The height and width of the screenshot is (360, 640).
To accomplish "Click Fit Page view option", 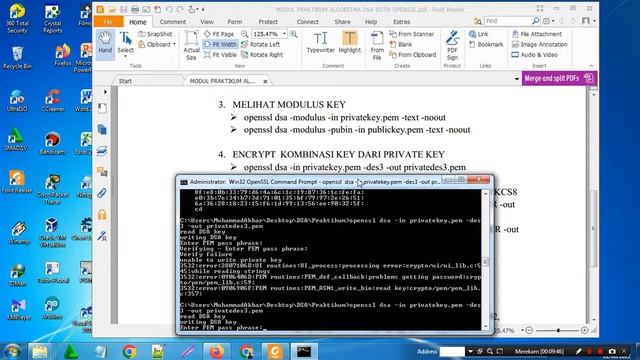I will tap(219, 34).
